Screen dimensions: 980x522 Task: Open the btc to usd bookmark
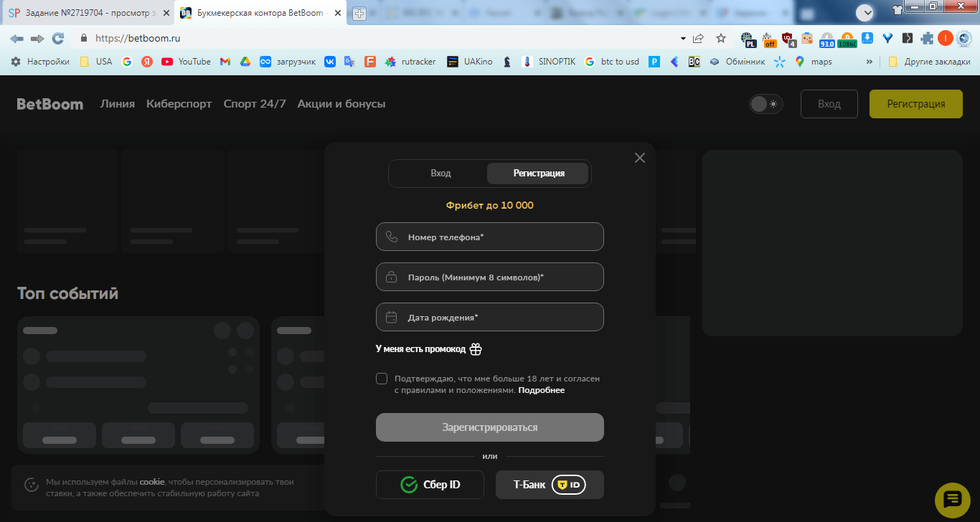(x=612, y=62)
